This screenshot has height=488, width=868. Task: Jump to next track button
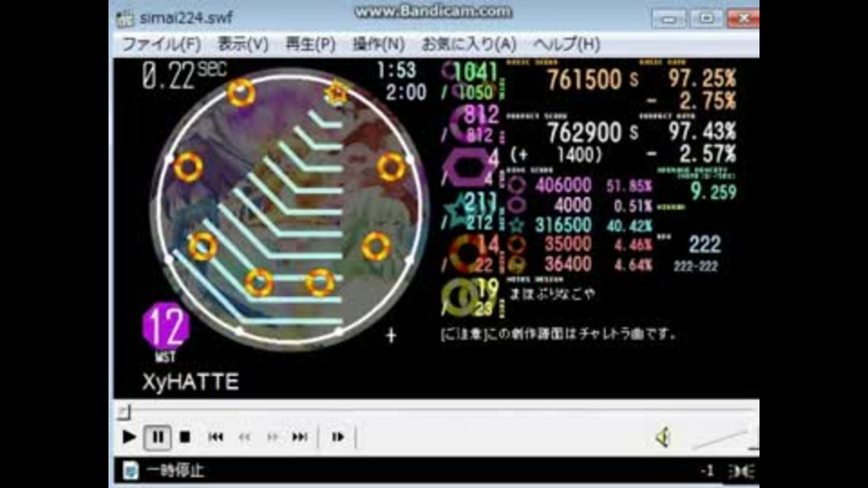pos(300,437)
